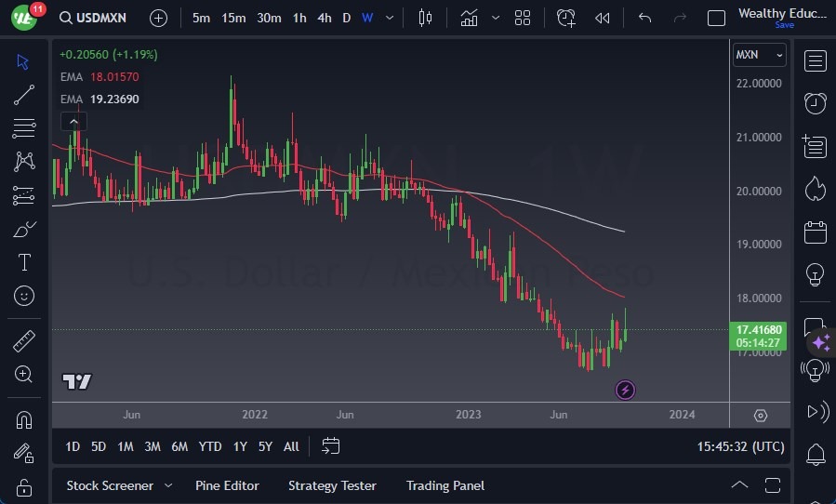Switch to daily D timeframe
Screen dimensions: 836x504
pyautogui.click(x=347, y=19)
